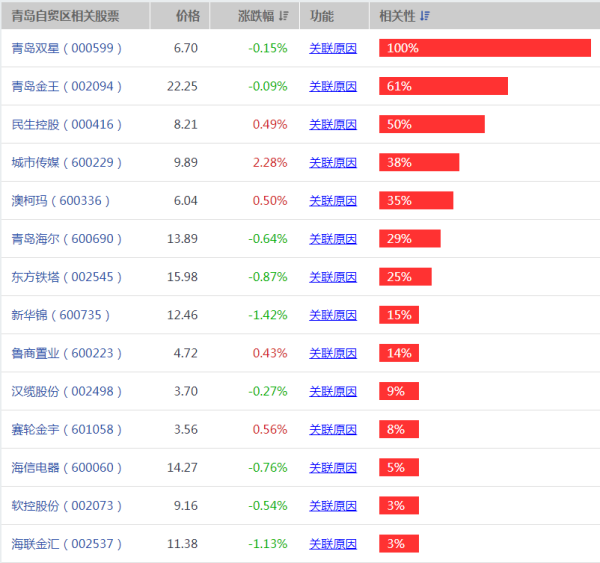
Task: Click the 25% correlation bar
Action: click(405, 276)
